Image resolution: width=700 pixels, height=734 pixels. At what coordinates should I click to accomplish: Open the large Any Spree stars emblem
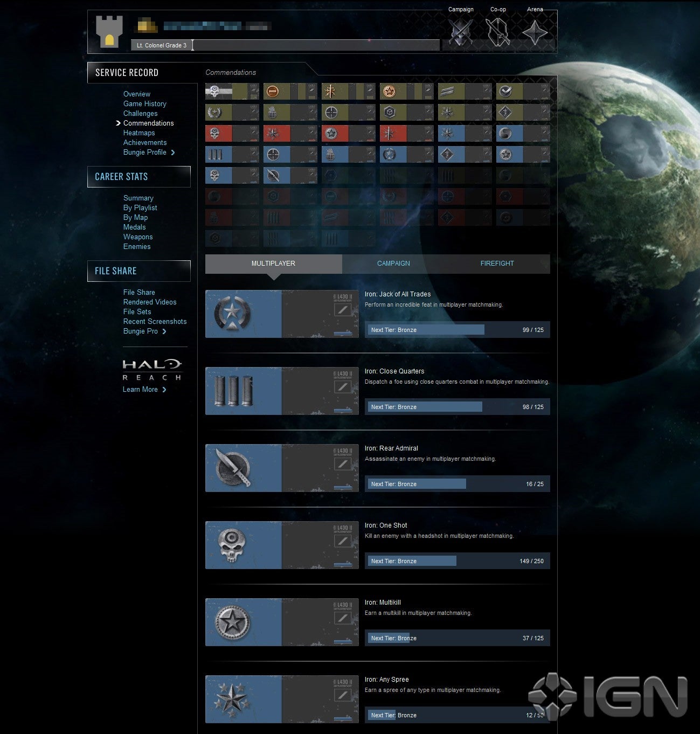pyautogui.click(x=232, y=700)
